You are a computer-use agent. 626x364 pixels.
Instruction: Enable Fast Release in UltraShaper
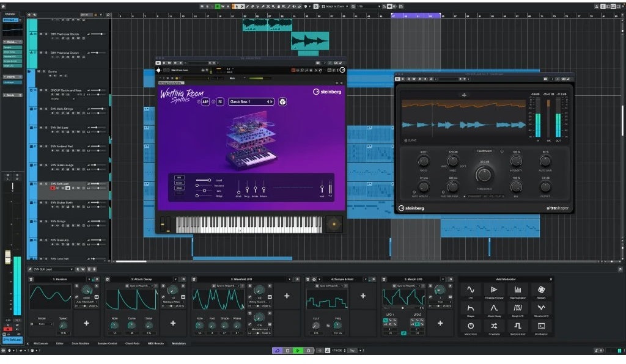pos(443,192)
